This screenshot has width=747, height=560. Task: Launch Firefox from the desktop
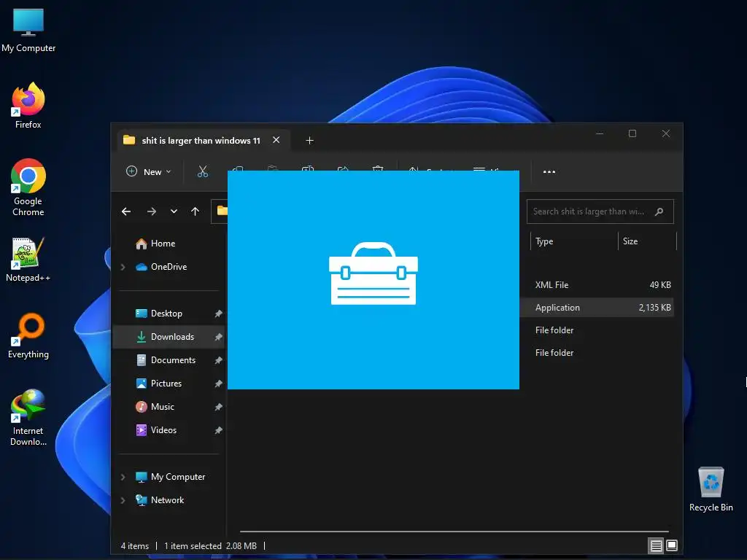pyautogui.click(x=28, y=105)
